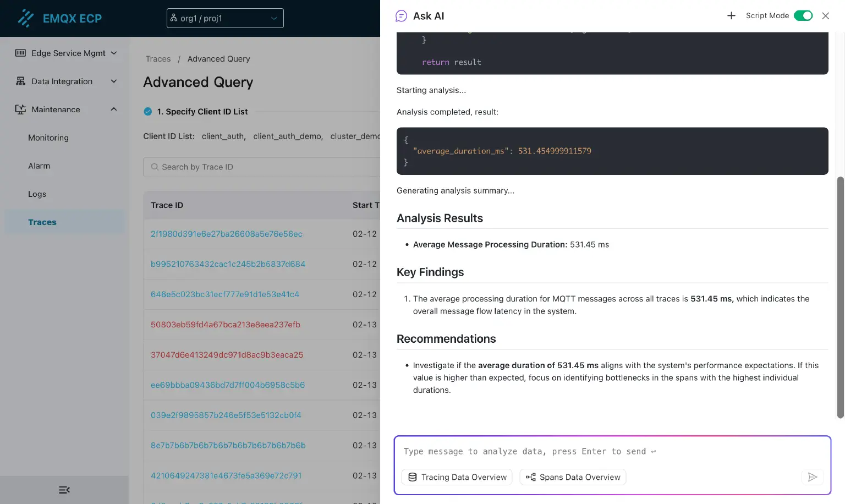Expand the Edge Service Mgmt menu chevron
Image resolution: width=845 pixels, height=504 pixels.
coord(114,53)
